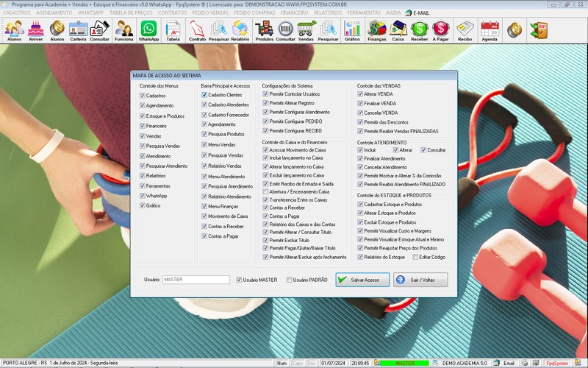Open the TABELA DE PREÇOS menu
The height and width of the screenshot is (368, 588).
131,13
